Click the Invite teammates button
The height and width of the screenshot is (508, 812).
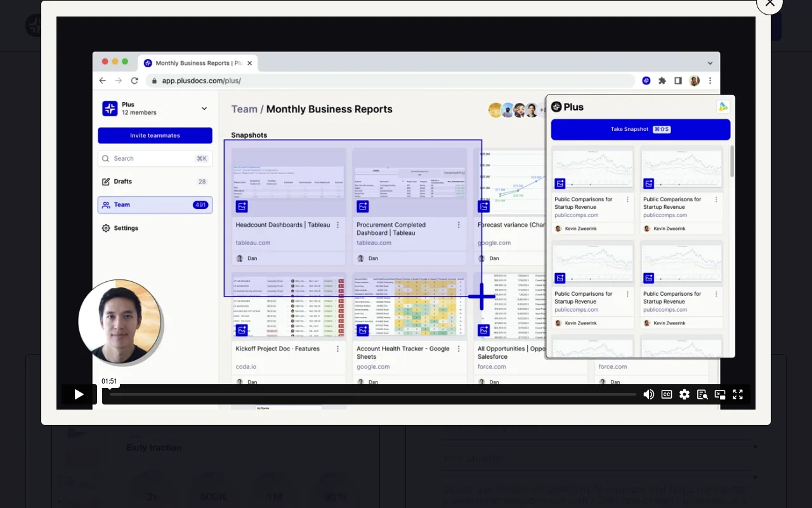155,135
